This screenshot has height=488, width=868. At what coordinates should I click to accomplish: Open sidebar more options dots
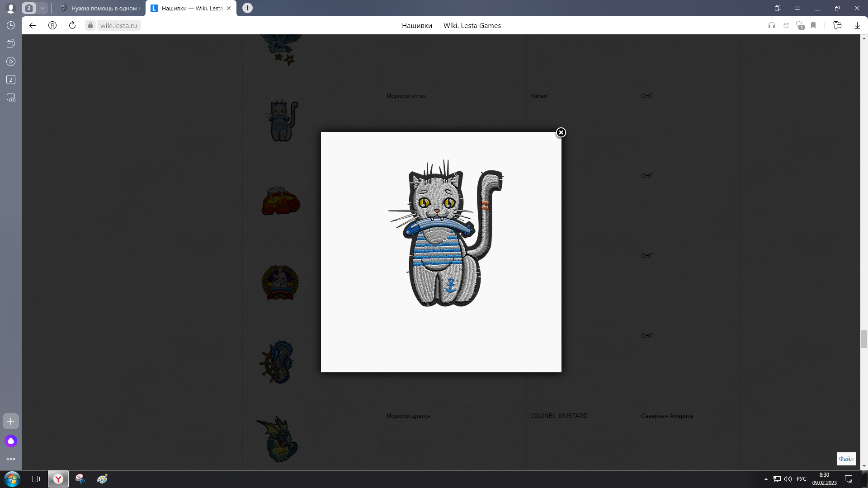click(11, 459)
